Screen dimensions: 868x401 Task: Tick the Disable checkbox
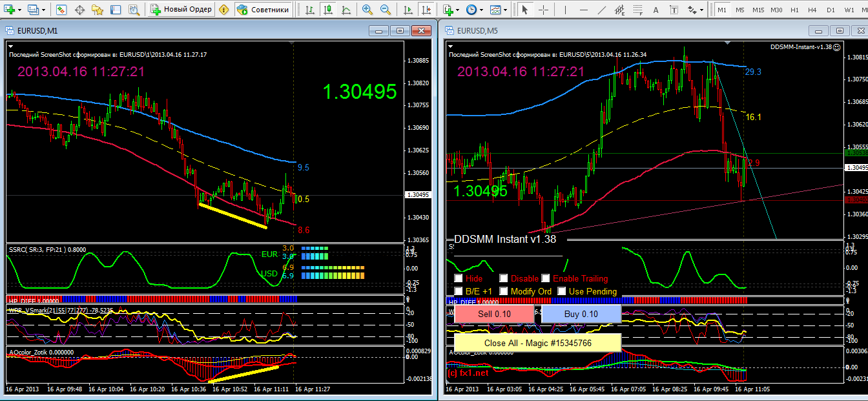tap(504, 278)
